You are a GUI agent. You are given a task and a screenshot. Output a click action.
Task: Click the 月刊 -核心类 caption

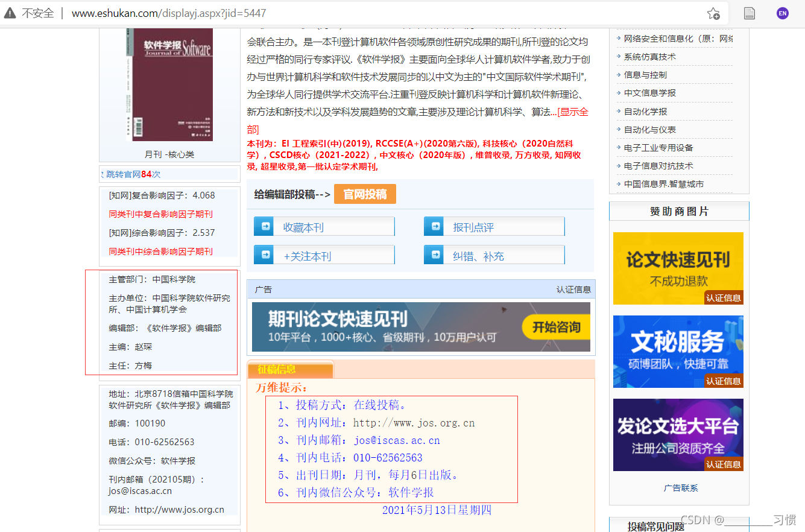click(169, 154)
